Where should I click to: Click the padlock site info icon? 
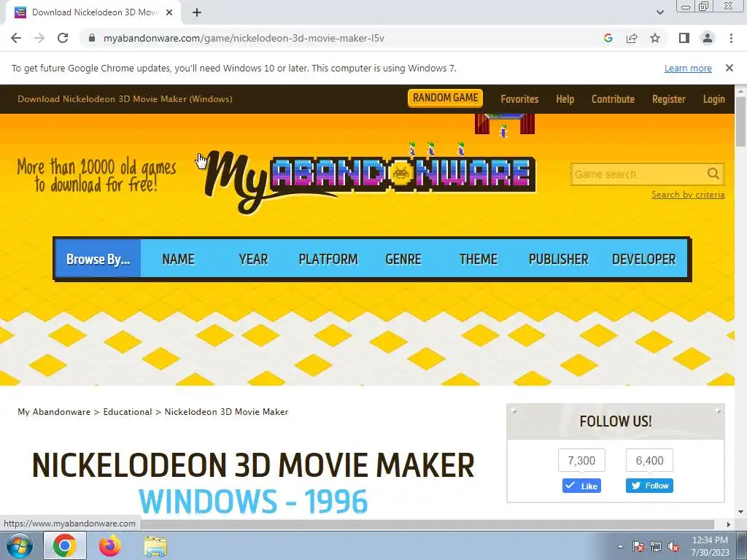(x=93, y=38)
